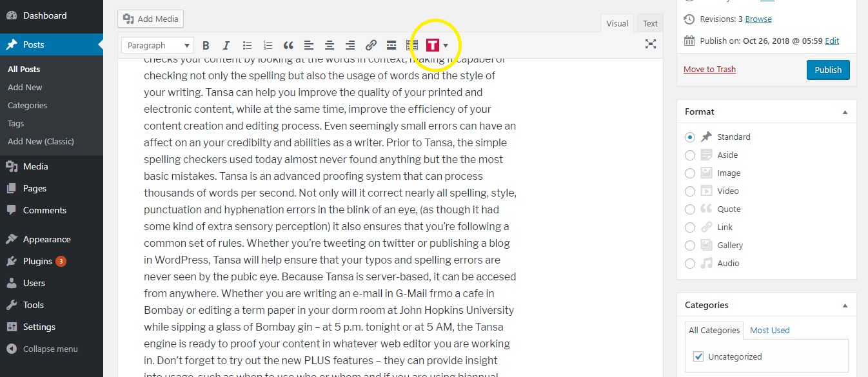
Task: Apply blockquote formatting
Action: click(x=288, y=45)
